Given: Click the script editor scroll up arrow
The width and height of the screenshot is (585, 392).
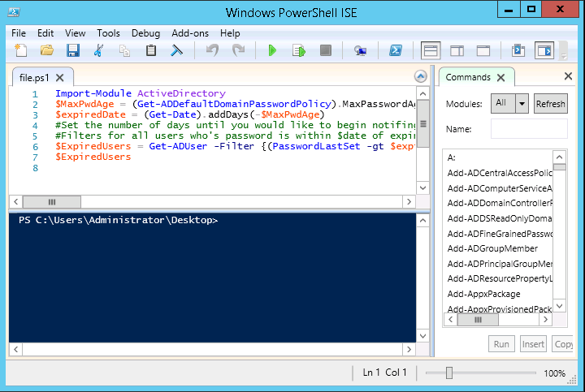Looking at the screenshot, I should 422,93.
